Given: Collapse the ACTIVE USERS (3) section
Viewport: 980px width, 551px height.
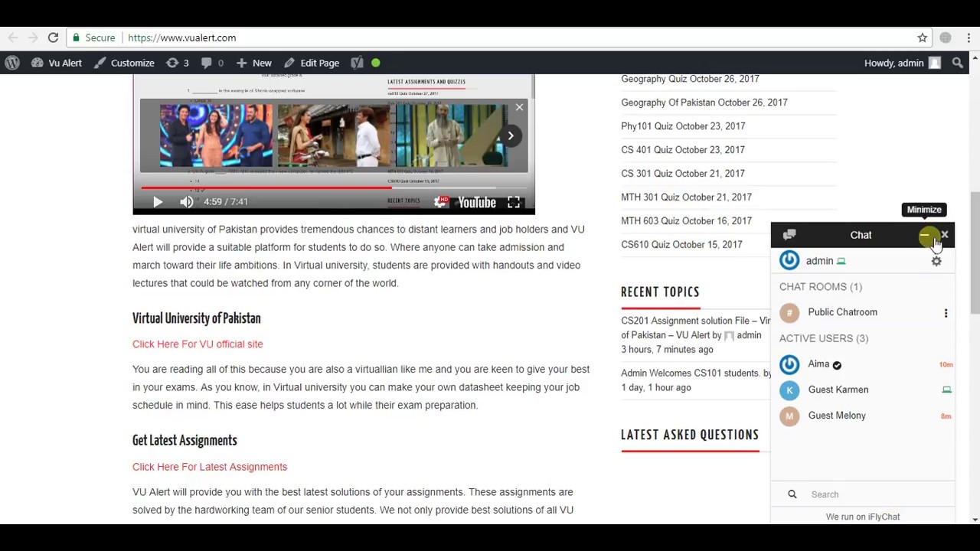Looking at the screenshot, I should coord(824,338).
